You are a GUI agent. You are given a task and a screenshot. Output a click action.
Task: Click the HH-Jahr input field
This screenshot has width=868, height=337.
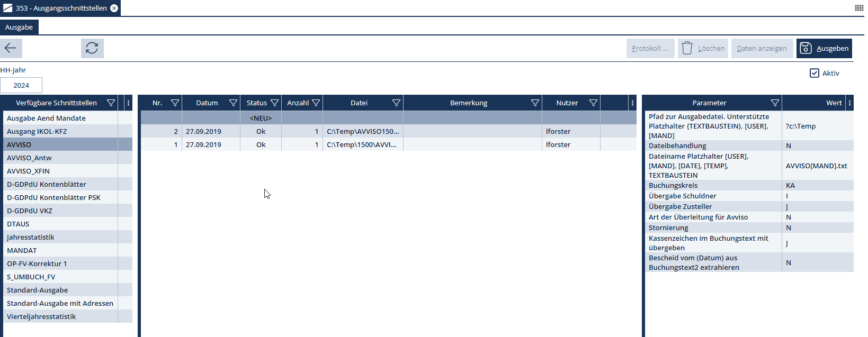(x=21, y=85)
